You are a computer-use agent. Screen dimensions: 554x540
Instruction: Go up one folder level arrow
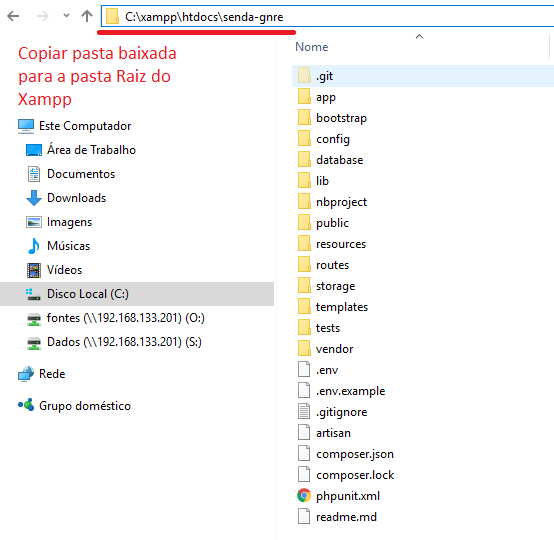click(x=87, y=16)
